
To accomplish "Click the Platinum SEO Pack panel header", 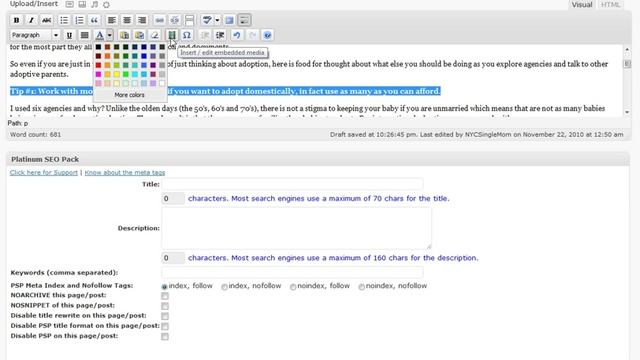I will click(318, 159).
